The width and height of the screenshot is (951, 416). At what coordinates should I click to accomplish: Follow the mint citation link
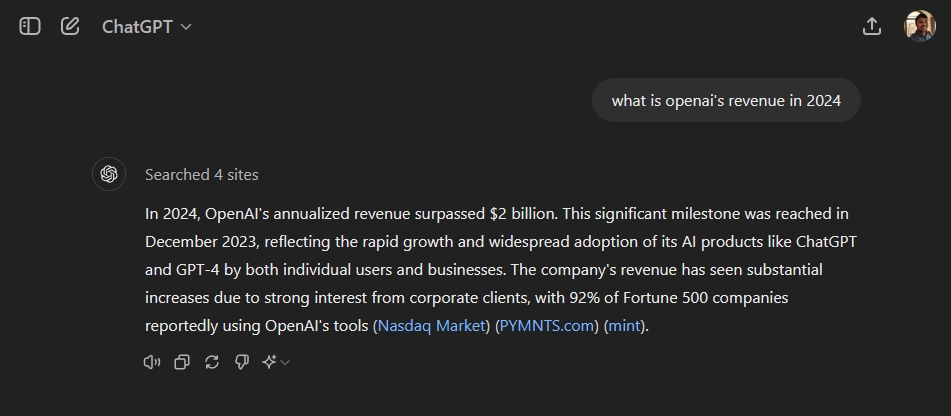click(624, 326)
